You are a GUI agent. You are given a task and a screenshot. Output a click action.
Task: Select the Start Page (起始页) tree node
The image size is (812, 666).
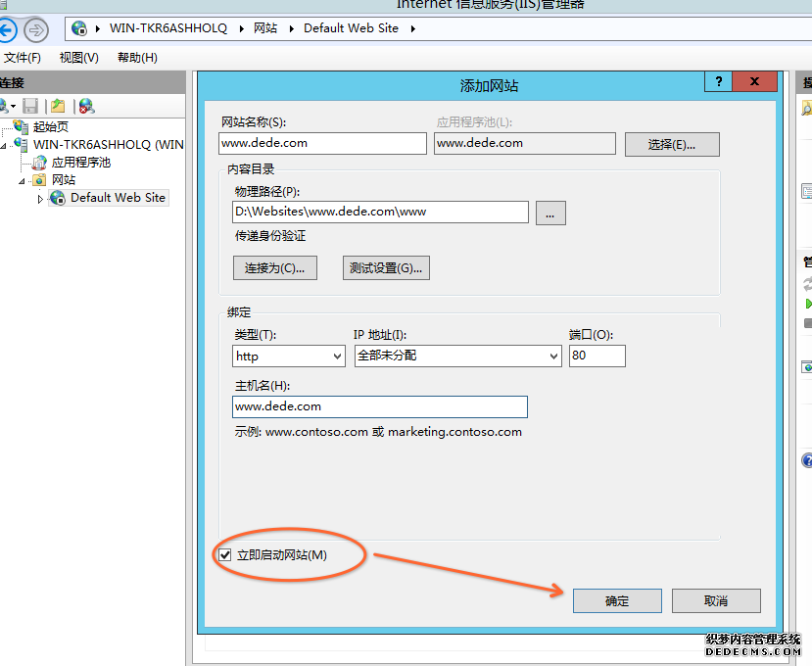(50, 127)
